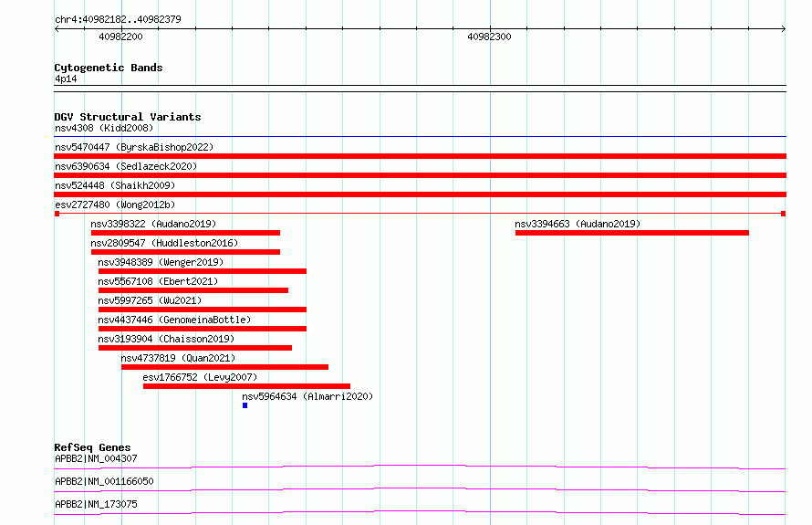Open the esv1766752 (Levy2007) label
This screenshot has height=525, width=812.
[x=200, y=377]
